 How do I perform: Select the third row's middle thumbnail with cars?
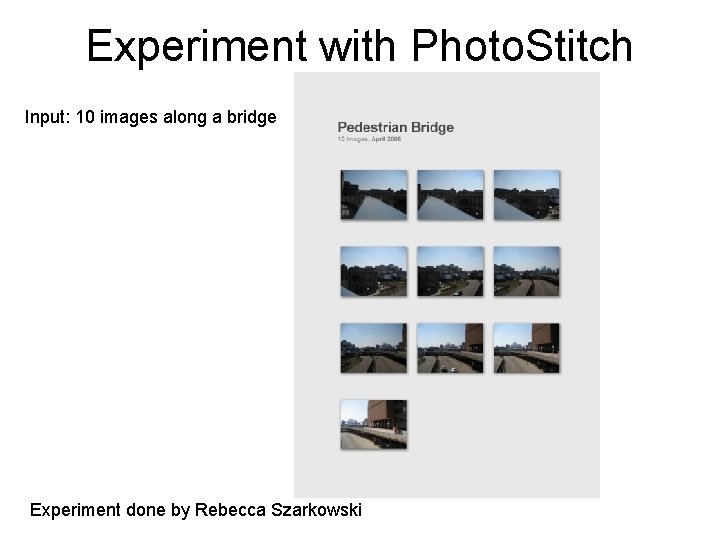pos(450,348)
